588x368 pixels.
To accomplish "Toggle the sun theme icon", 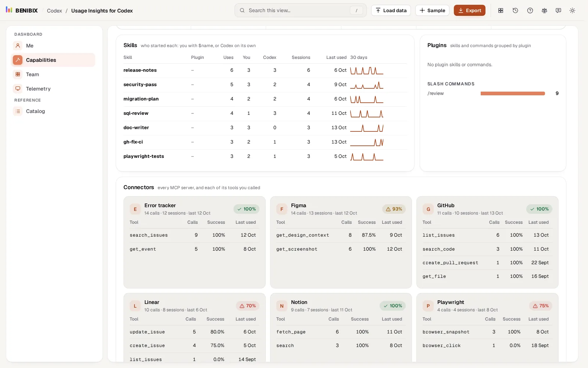I will (572, 10).
